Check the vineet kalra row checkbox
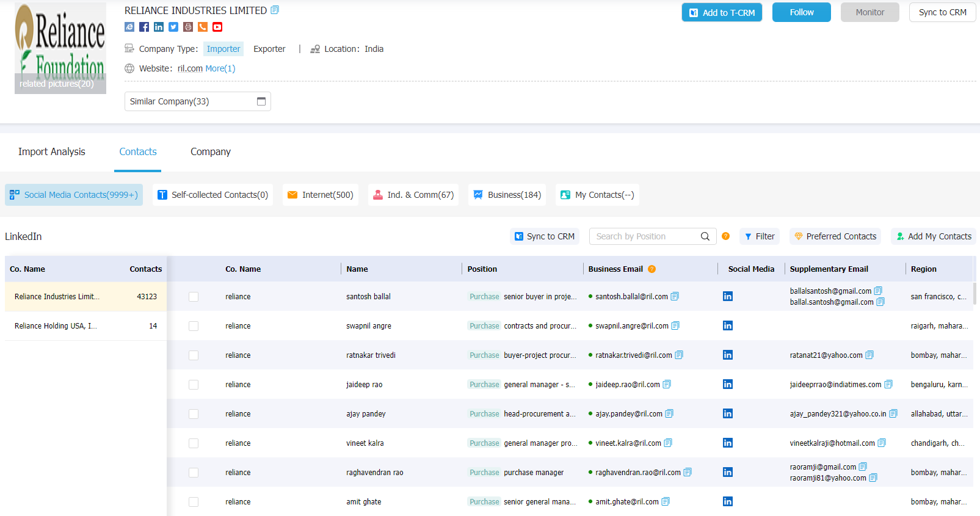 pyautogui.click(x=194, y=443)
